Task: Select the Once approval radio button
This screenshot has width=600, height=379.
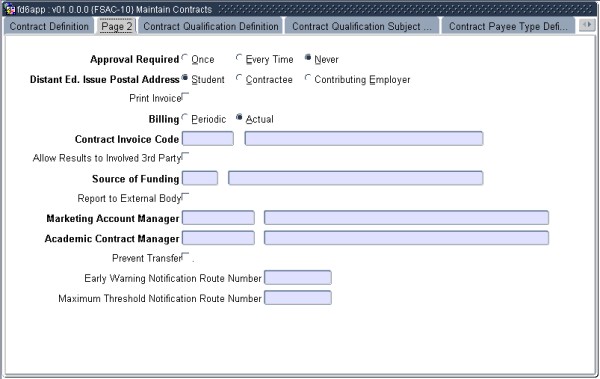Action: [185, 58]
